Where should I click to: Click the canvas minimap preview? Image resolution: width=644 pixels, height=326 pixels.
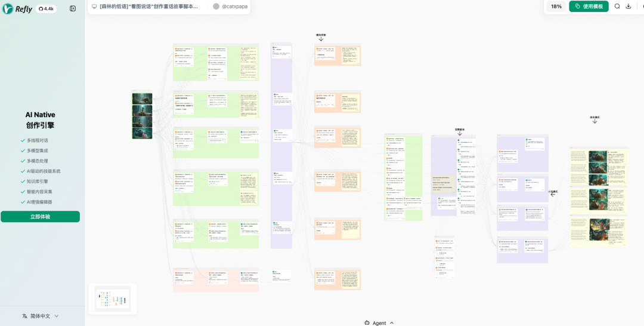point(113,299)
